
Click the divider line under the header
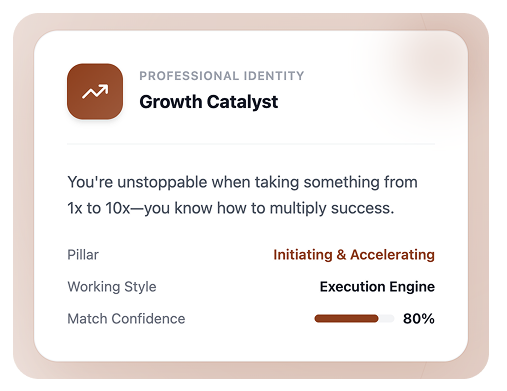pyautogui.click(x=251, y=144)
